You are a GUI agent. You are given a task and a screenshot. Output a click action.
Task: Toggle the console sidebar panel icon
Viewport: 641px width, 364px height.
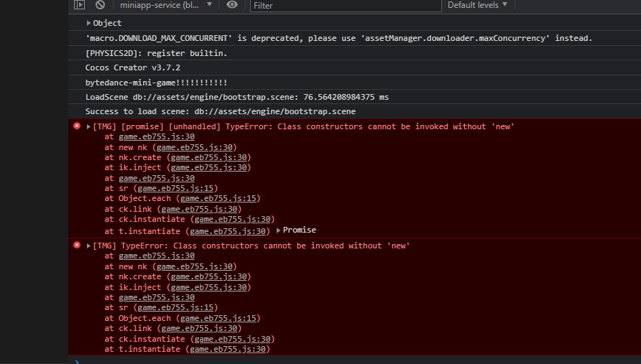click(x=79, y=5)
